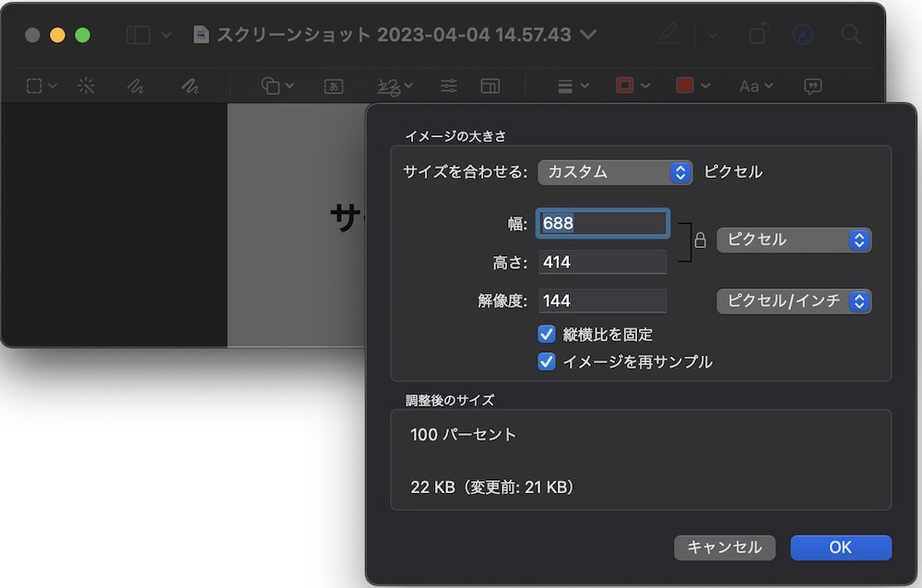The width and height of the screenshot is (922, 588).
Task: Choose the Sketch drawing tool
Action: (x=136, y=86)
